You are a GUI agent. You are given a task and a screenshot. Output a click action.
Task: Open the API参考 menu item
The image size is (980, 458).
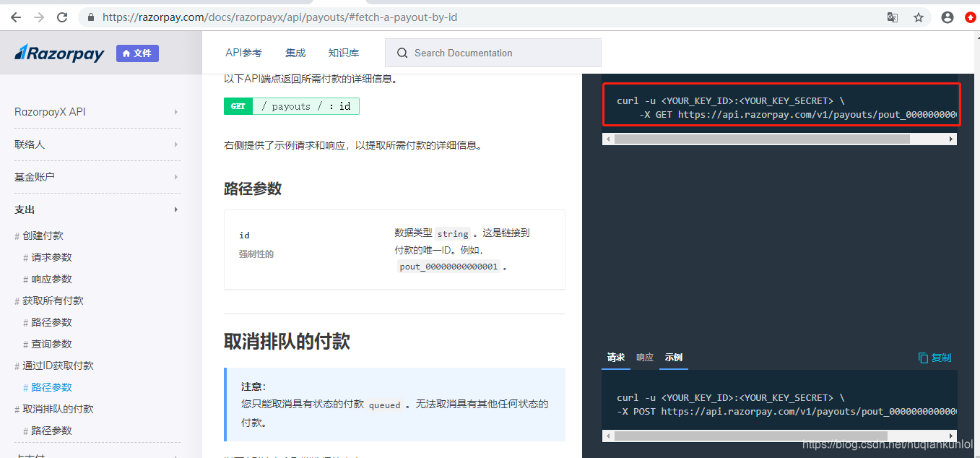coord(243,53)
